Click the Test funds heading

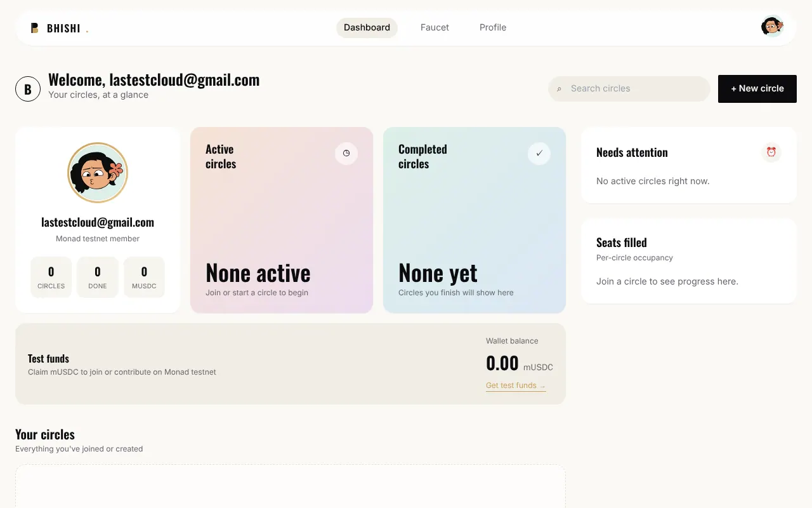pyautogui.click(x=48, y=359)
